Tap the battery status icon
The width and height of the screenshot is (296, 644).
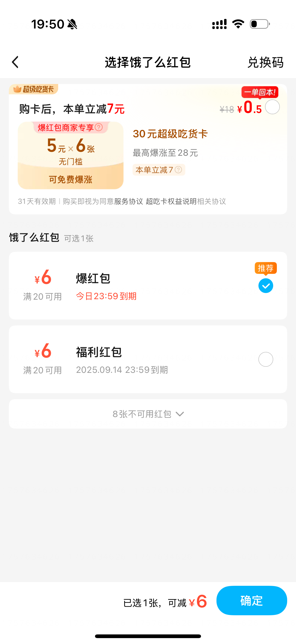[260, 24]
